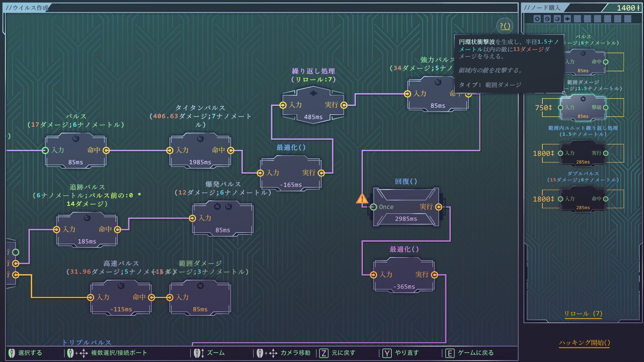Click diamond icon atop 繰り返し処理 node

click(313, 93)
